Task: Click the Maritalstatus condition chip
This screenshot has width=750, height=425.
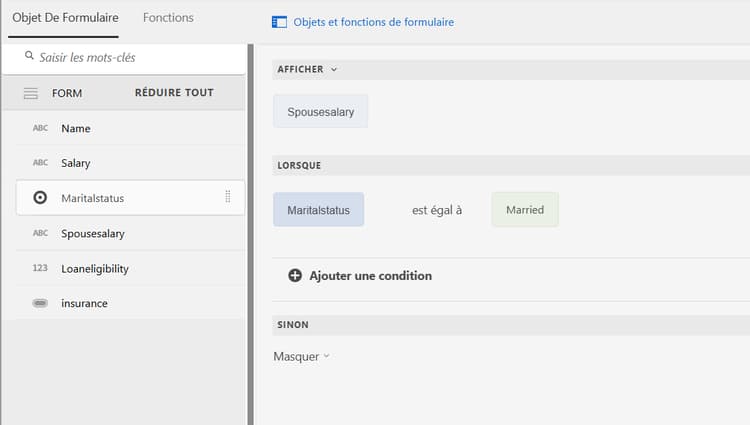Action: tap(319, 209)
